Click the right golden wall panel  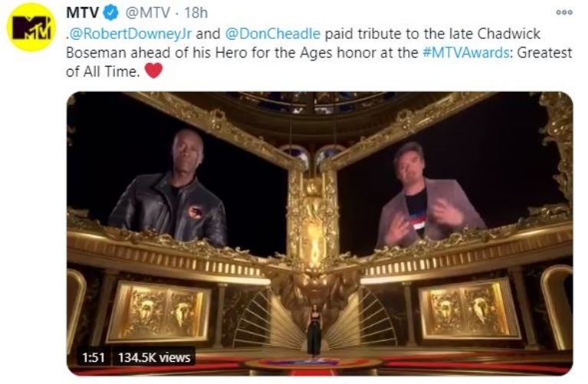point(469,309)
